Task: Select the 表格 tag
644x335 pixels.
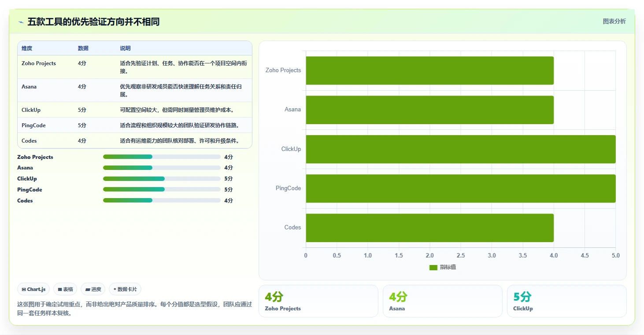Action: click(65, 289)
